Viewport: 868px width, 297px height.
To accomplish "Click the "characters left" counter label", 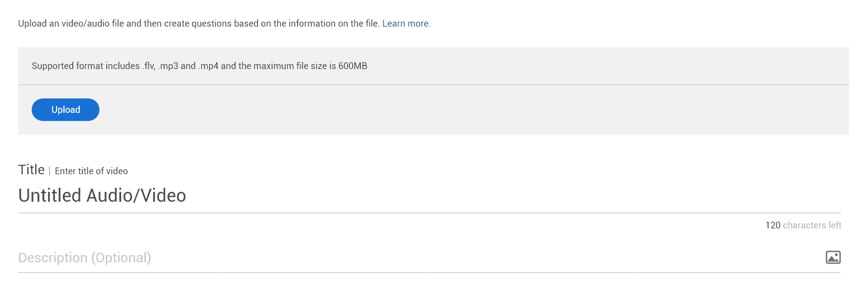I will pos(812,225).
